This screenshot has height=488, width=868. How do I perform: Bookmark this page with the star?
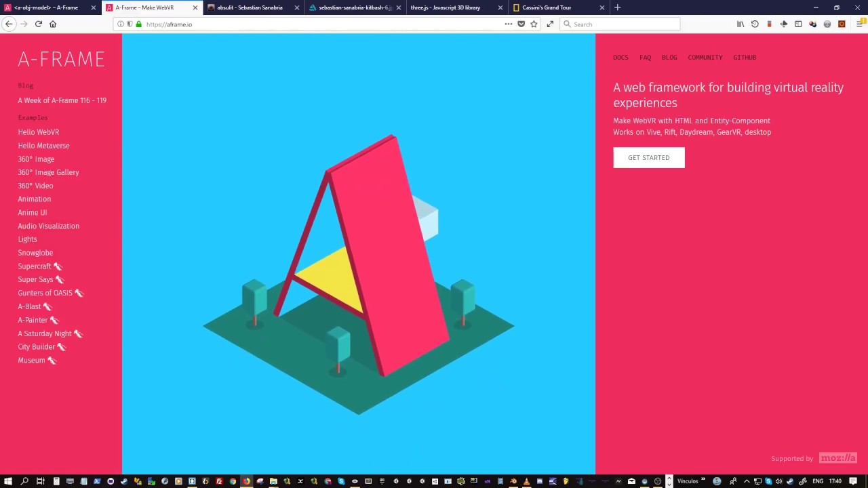[x=534, y=24]
